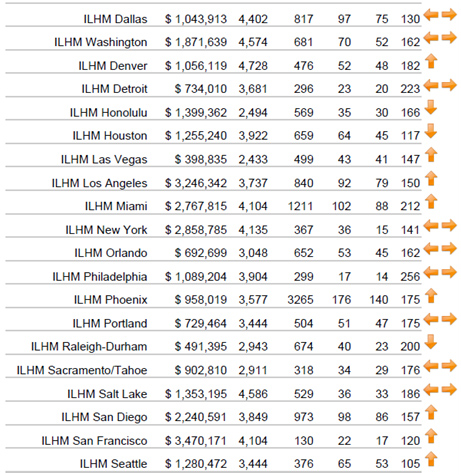The width and height of the screenshot is (461, 475).
Task: Click the ILHM Detroit price $ 734,010
Action: [201, 89]
